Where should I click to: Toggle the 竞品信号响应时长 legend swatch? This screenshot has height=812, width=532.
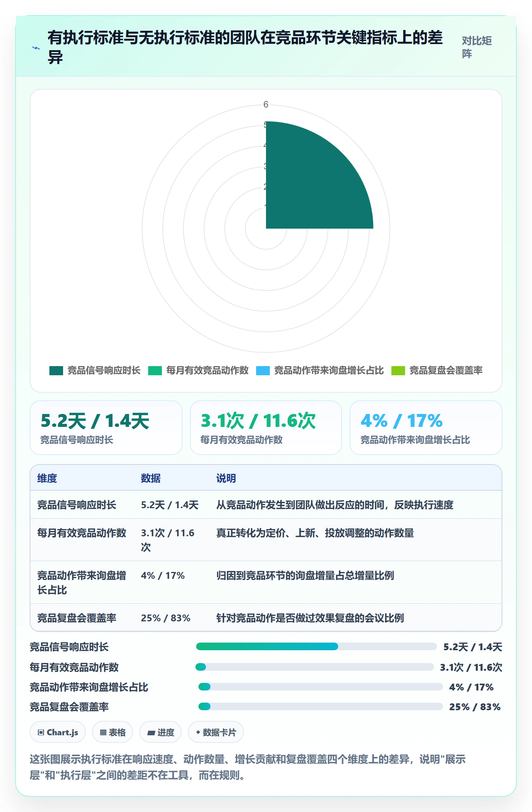(56, 370)
